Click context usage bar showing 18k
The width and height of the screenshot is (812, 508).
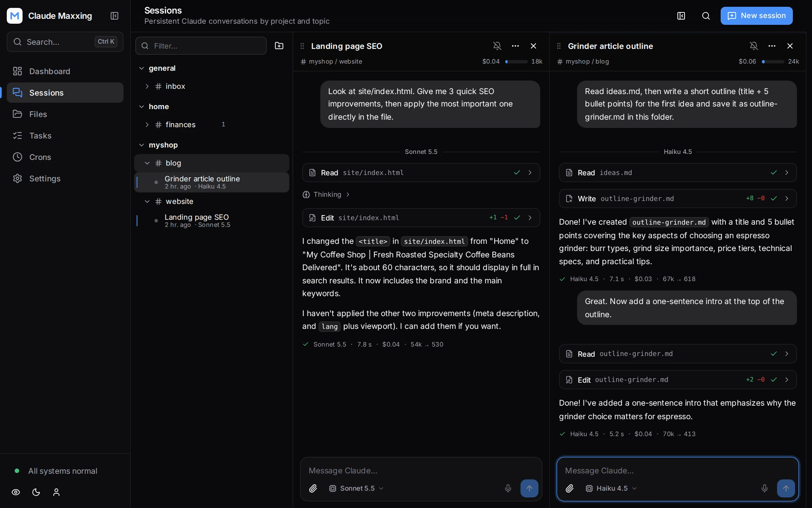[x=516, y=62]
